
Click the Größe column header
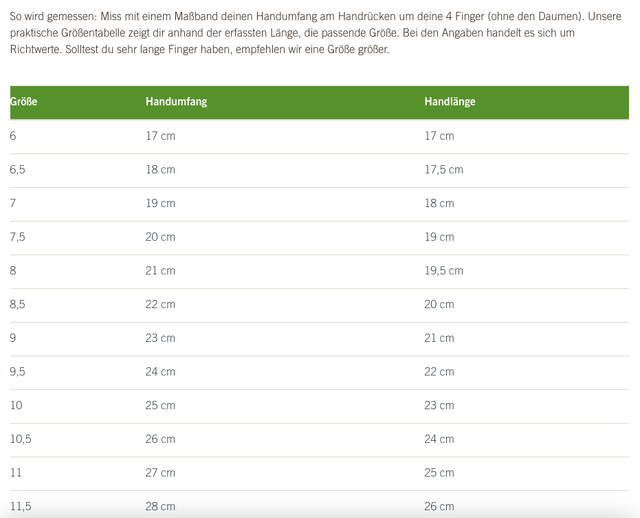[24, 102]
